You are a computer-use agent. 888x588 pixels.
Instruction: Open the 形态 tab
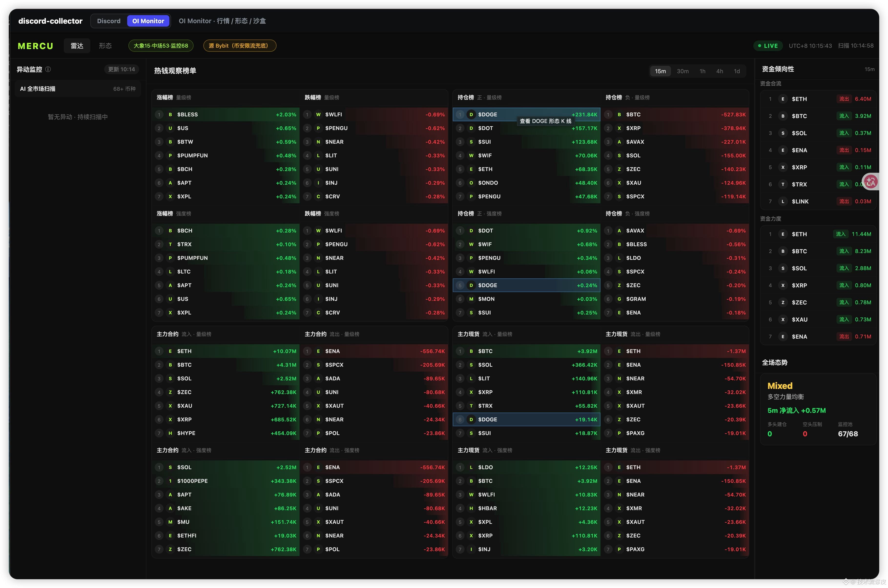[105, 46]
